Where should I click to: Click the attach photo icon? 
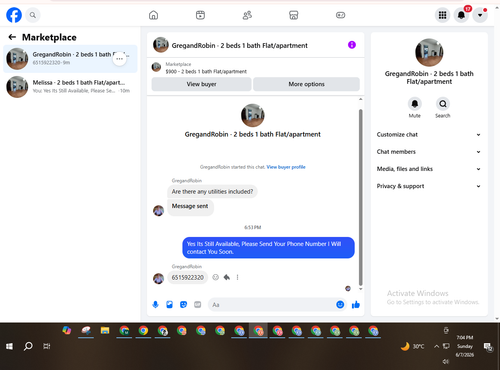[x=169, y=305]
